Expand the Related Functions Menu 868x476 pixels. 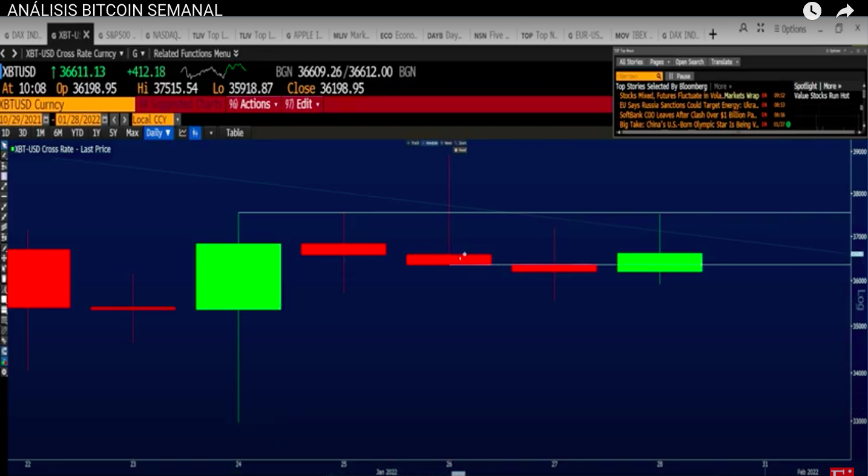click(196, 53)
